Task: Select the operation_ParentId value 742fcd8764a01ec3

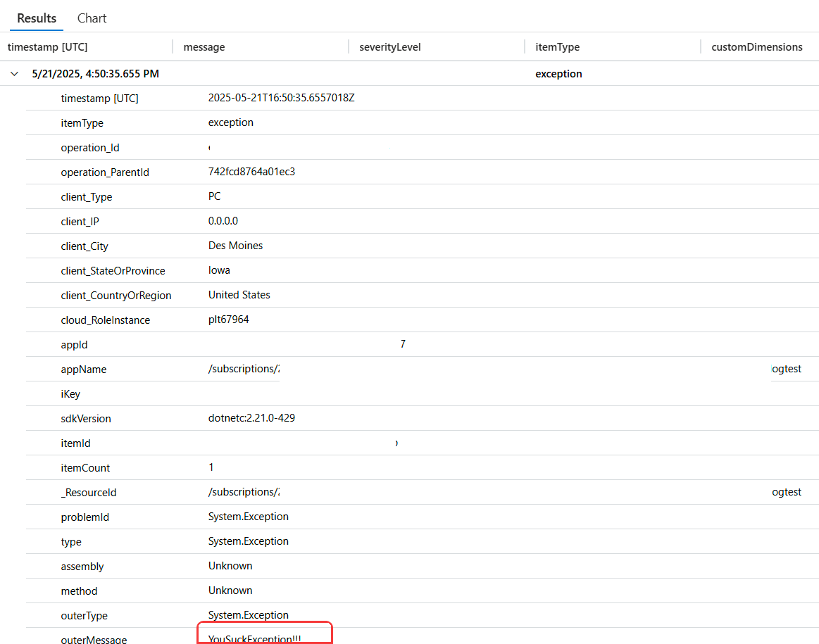Action: 251,172
